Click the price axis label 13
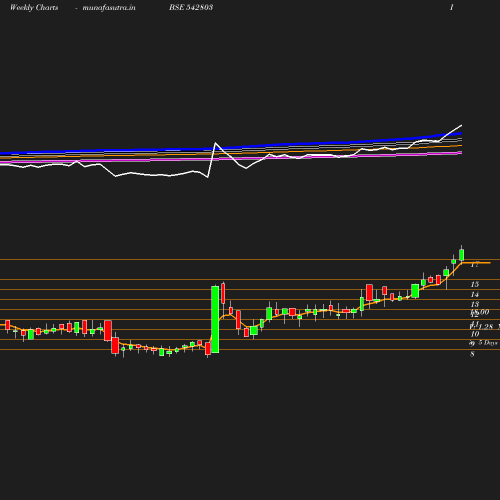Viewport: 500px width, 500px height. point(475,304)
